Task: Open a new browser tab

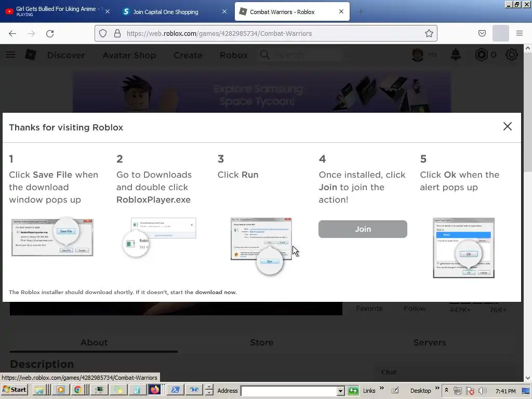Action: [361, 12]
